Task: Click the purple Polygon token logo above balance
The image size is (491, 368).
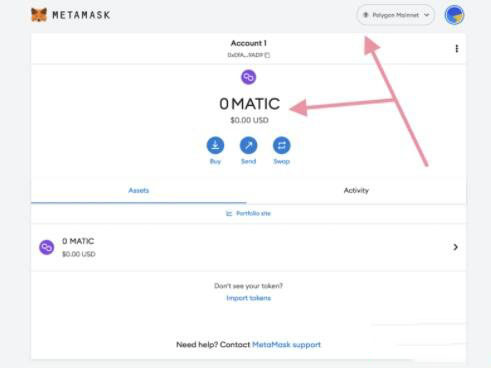Action: click(248, 77)
